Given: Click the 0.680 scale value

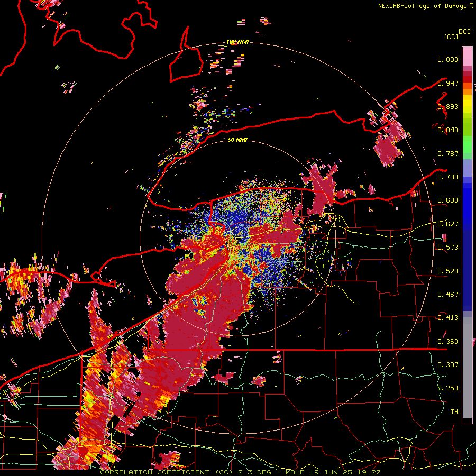Looking at the screenshot, I should coord(448,200).
